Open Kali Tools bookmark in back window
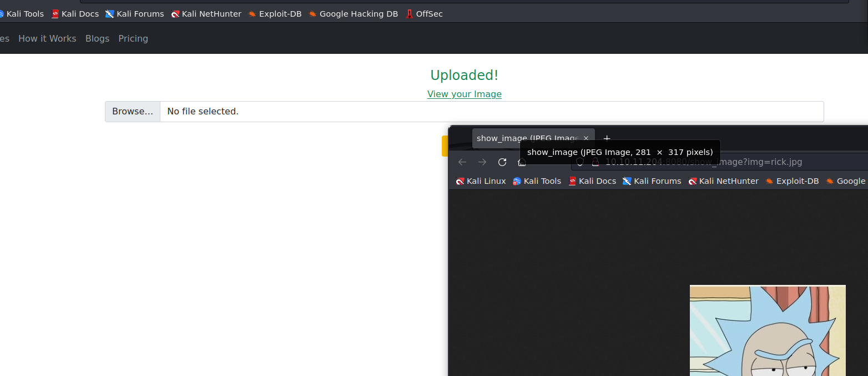Screen dimensions: 868x376 [x=21, y=14]
